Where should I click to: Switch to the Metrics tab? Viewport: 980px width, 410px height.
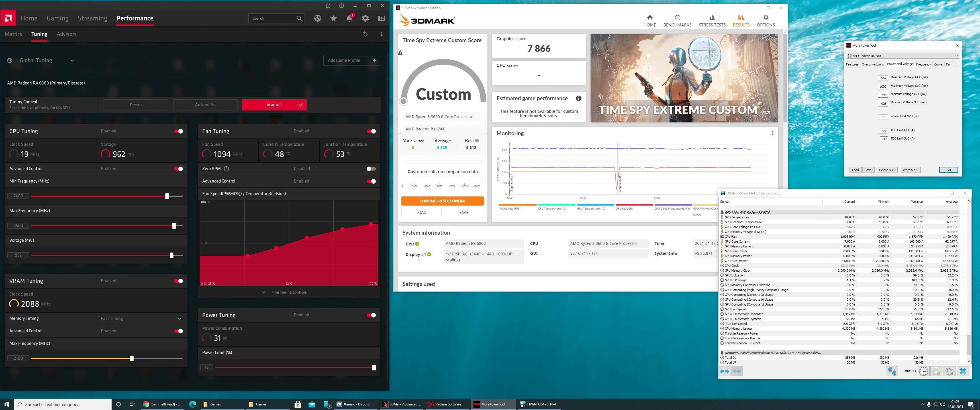pyautogui.click(x=13, y=34)
